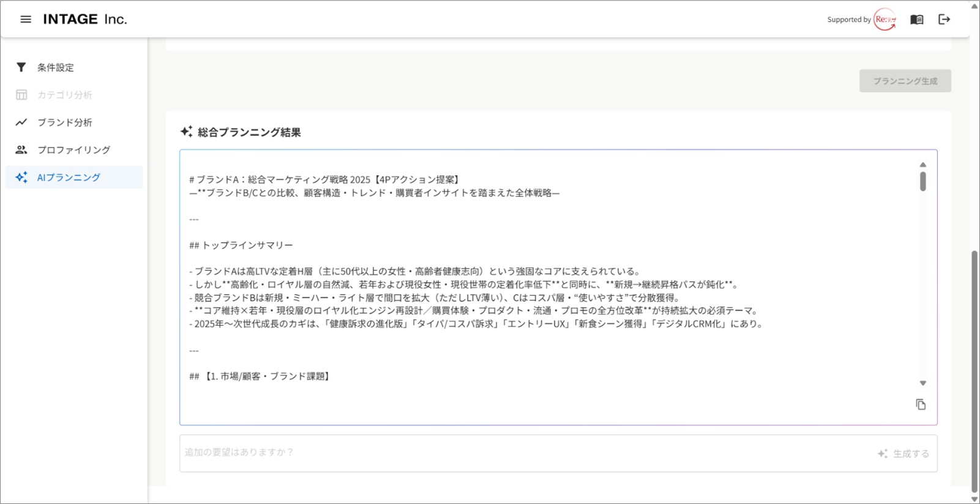Click the result text box scrollbar thumb
980x504 pixels.
(x=922, y=181)
